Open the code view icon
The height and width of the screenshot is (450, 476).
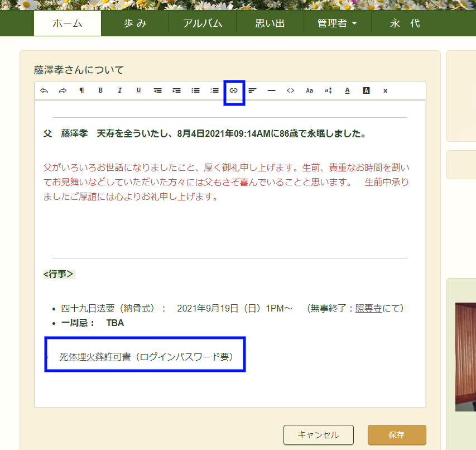point(290,90)
